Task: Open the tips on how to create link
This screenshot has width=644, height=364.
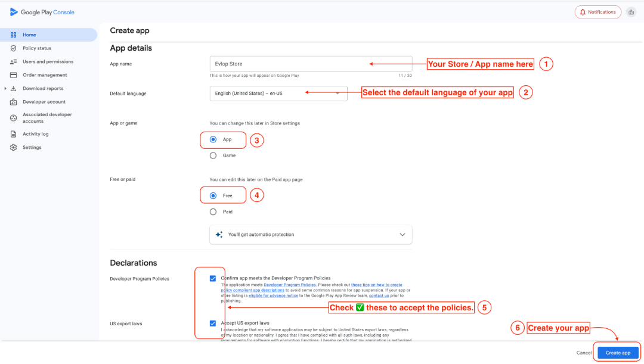Action: point(377,285)
